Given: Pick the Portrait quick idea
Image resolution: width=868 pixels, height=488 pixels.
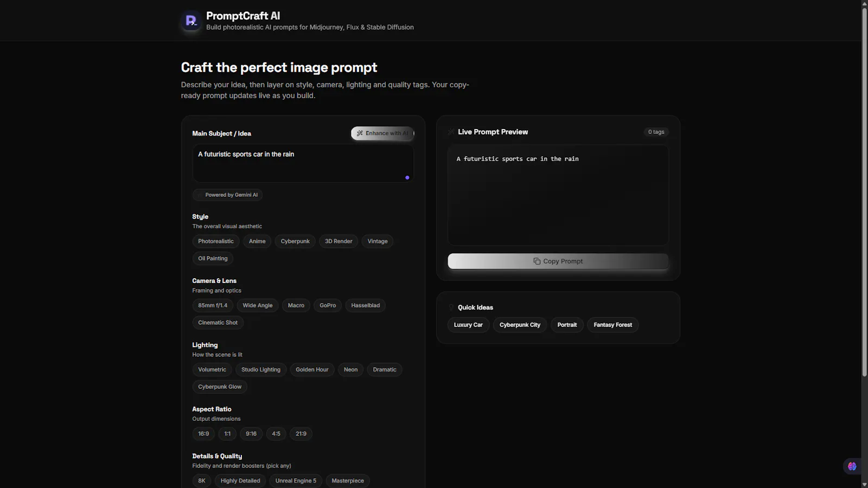Looking at the screenshot, I should click(567, 325).
